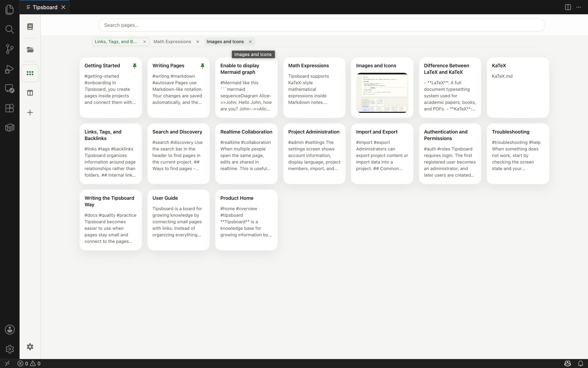Viewport: 588px width, 368px height.
Task: Focus the Search pages input field
Action: pyautogui.click(x=322, y=25)
